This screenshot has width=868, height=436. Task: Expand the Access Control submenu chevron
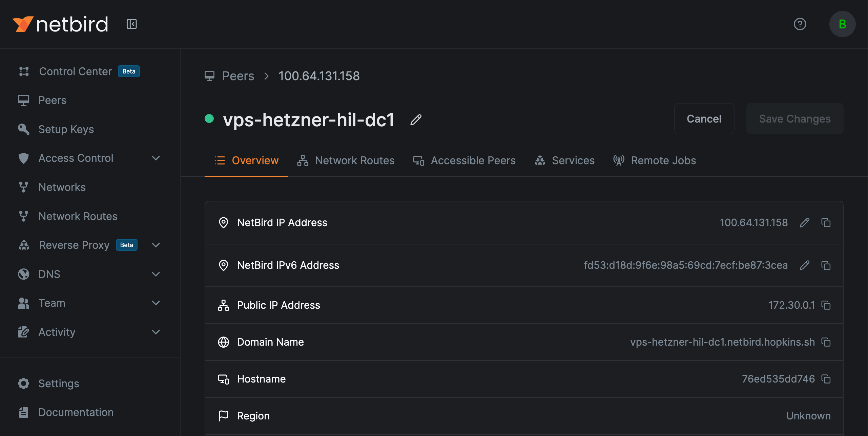tap(156, 158)
